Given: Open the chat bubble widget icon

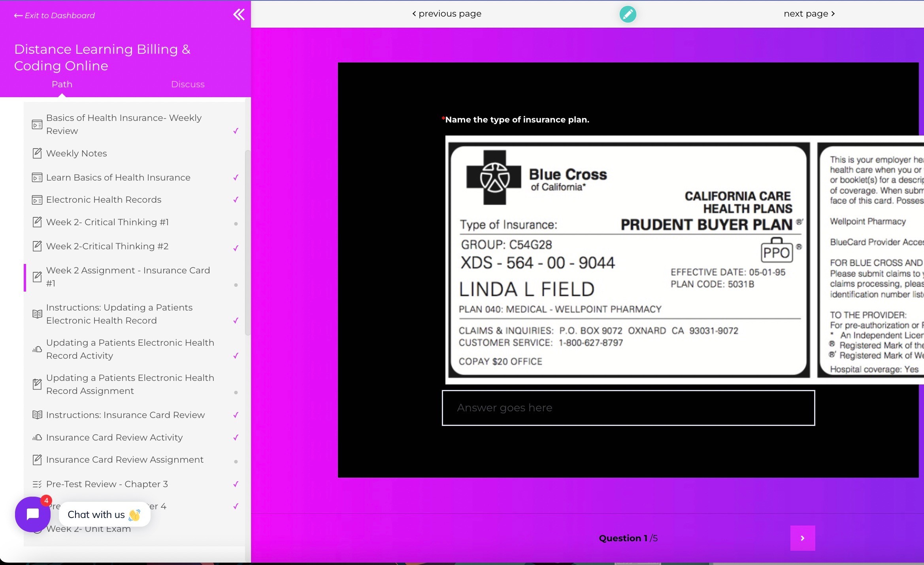Looking at the screenshot, I should [32, 514].
